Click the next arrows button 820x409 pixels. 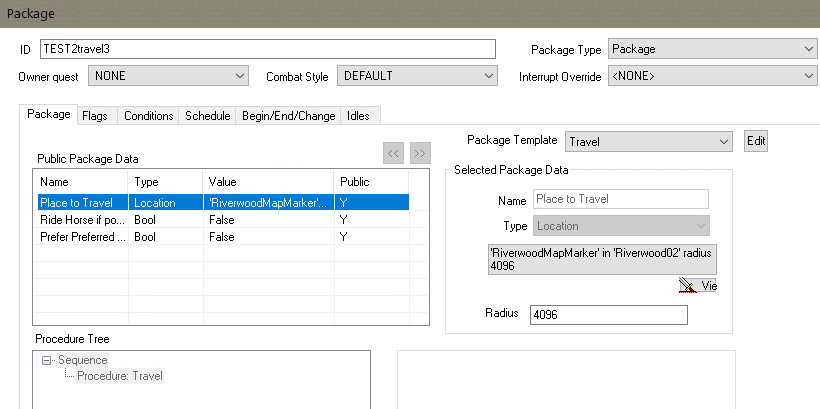[x=420, y=153]
